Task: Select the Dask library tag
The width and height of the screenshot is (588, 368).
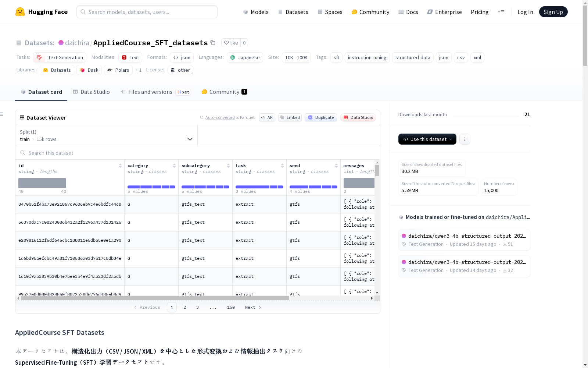Action: (x=89, y=70)
